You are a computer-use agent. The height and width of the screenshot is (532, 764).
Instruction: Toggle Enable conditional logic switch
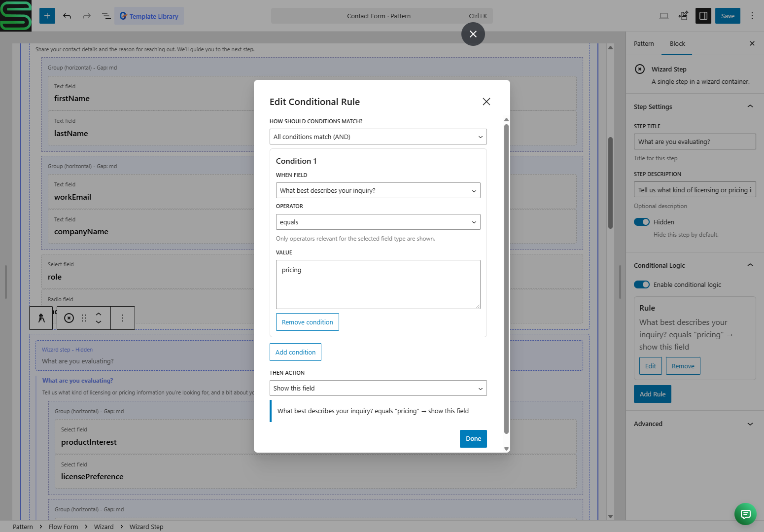pyautogui.click(x=642, y=284)
